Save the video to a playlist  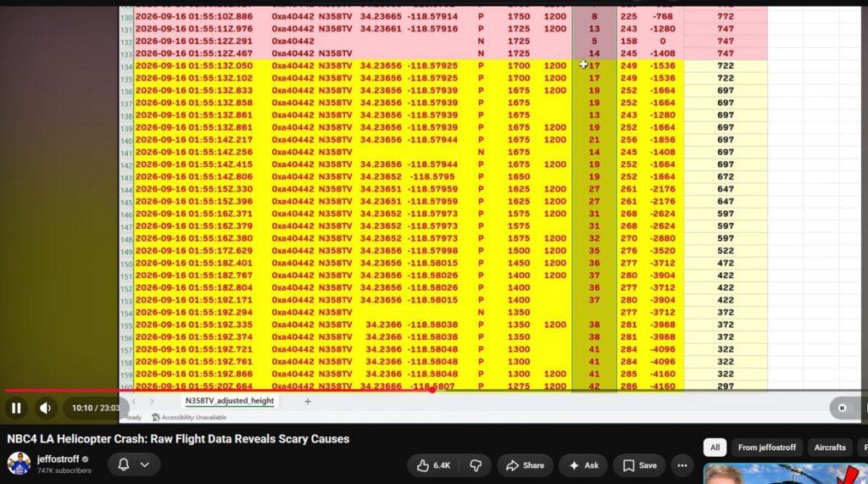[x=639, y=465]
